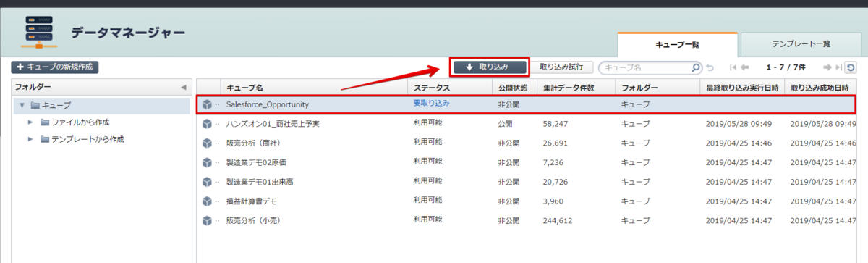The height and width of the screenshot is (263, 868).
Task: Click the キューブの新規作成 button
Action: click(x=55, y=67)
